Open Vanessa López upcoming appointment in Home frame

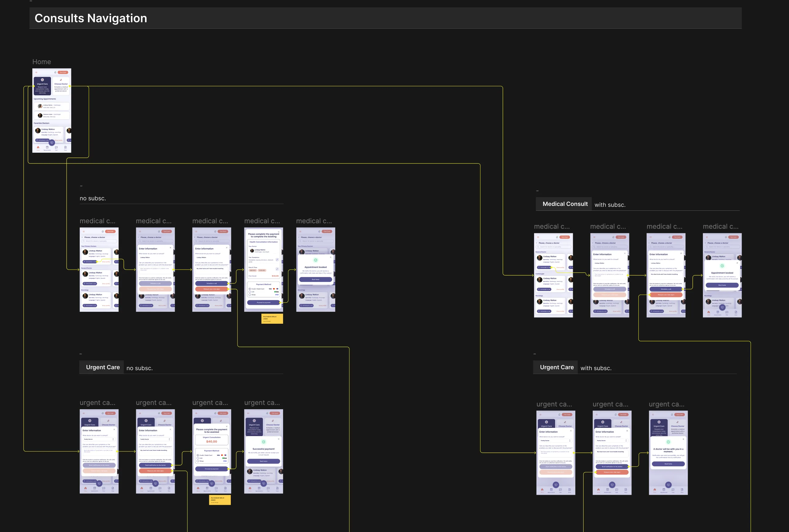pos(52,115)
